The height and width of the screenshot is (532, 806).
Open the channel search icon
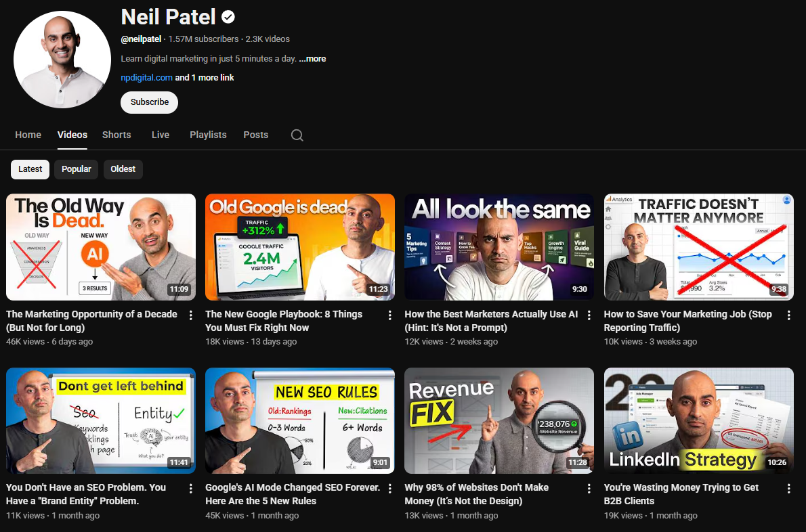297,135
